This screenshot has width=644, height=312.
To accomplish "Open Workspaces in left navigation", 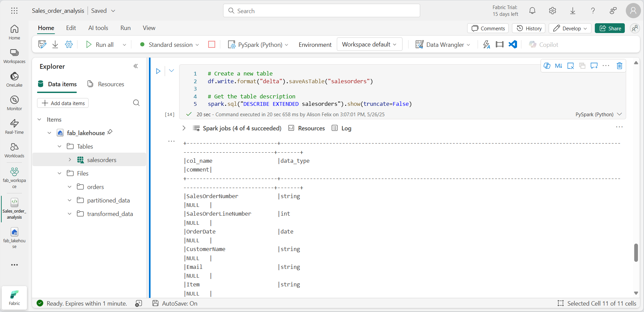I will [14, 56].
